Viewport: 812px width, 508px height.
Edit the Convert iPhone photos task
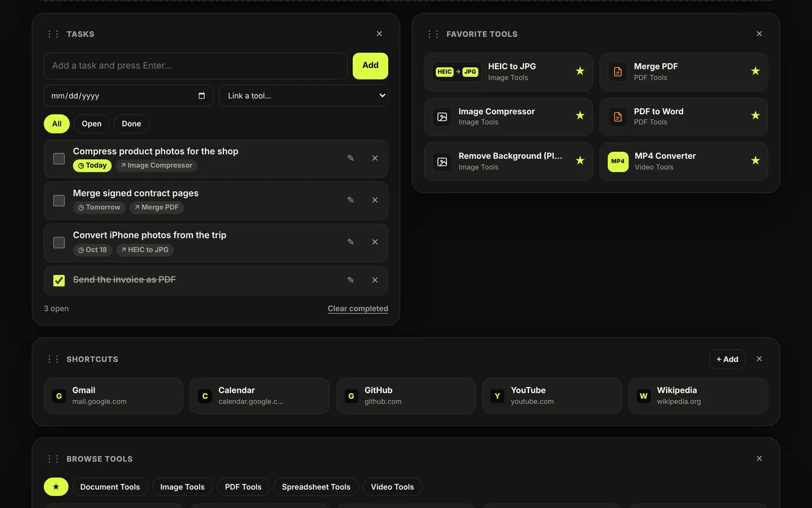coord(350,242)
